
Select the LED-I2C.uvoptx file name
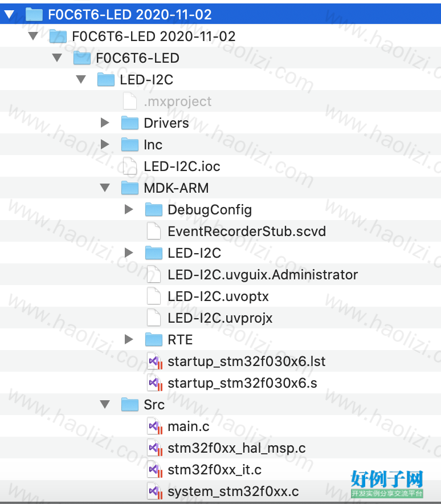[x=218, y=296]
